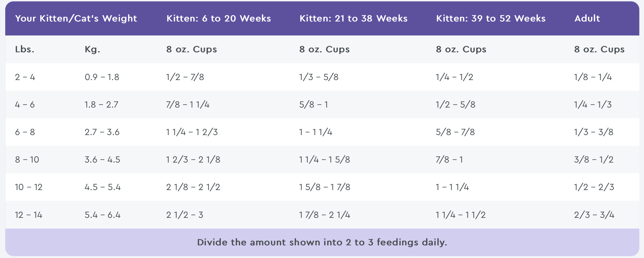Click '8 oz. Cups' under the Adult column

pos(599,50)
